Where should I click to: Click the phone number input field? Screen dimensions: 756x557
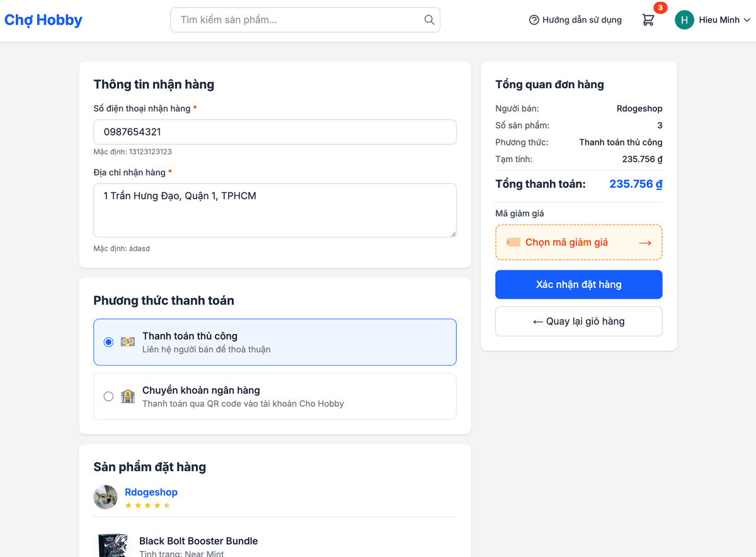(275, 132)
